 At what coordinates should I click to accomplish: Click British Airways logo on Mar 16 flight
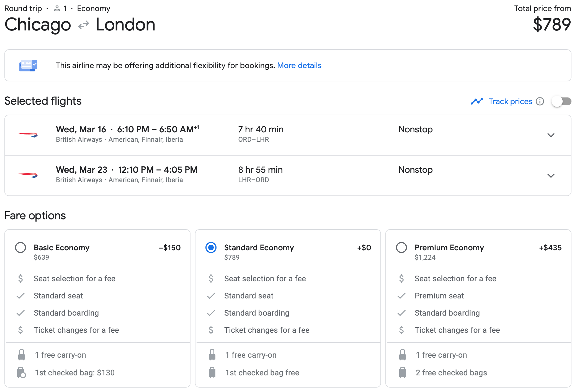point(28,135)
